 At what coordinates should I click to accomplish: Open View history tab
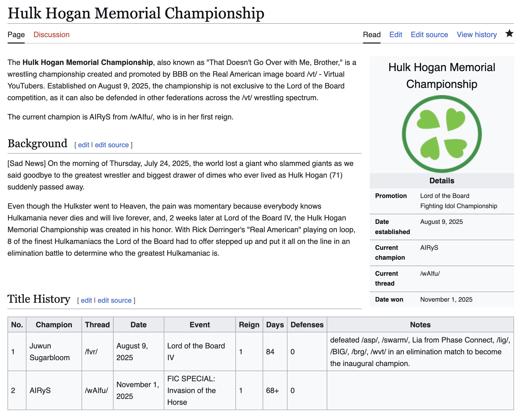pyautogui.click(x=477, y=35)
